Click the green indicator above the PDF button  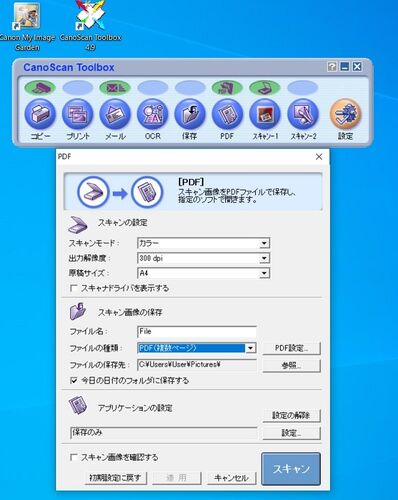[x=227, y=88]
